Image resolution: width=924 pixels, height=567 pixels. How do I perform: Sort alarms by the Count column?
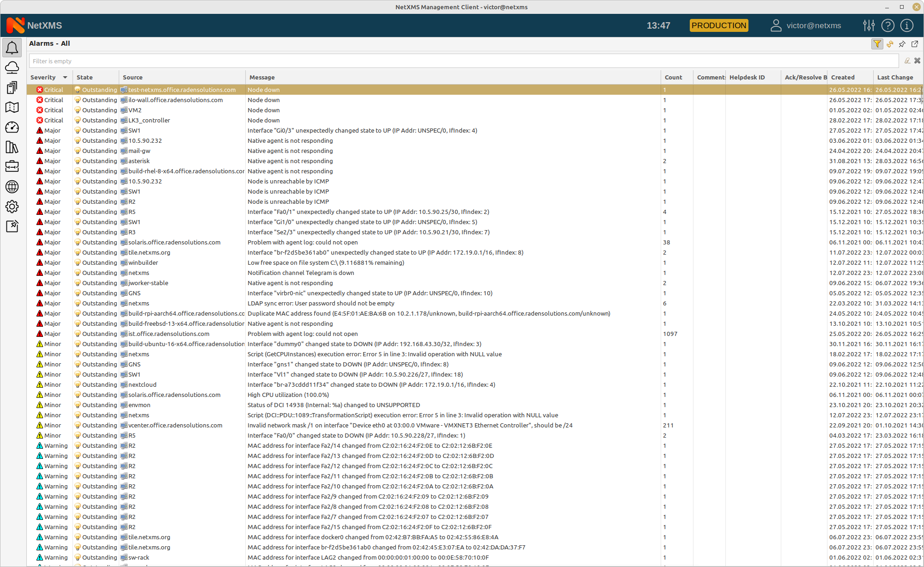(x=673, y=77)
